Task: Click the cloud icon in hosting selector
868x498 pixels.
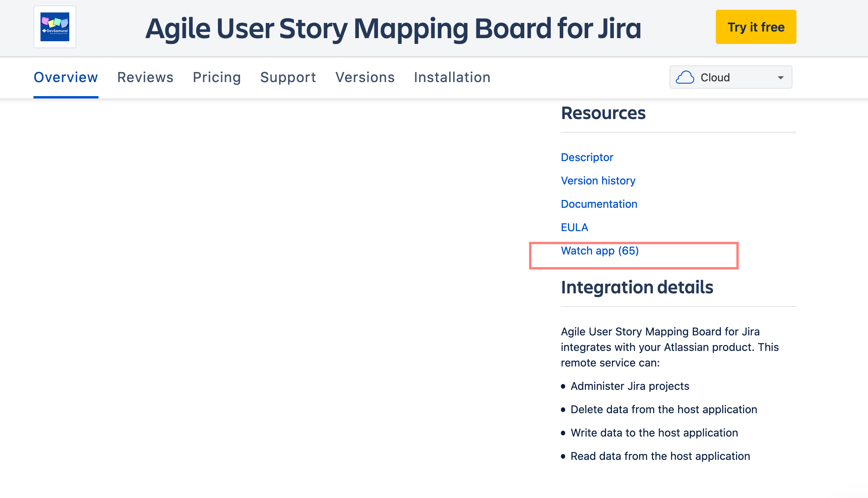Action: coord(685,77)
